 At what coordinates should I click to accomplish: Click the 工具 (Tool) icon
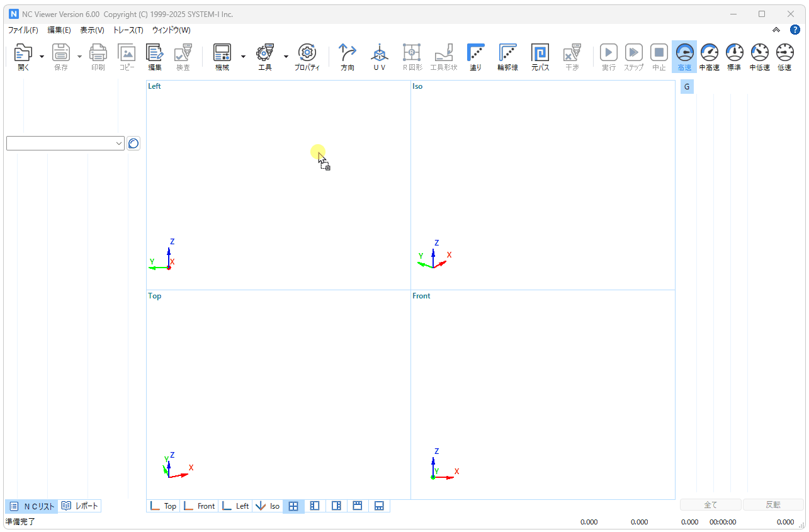(265, 57)
